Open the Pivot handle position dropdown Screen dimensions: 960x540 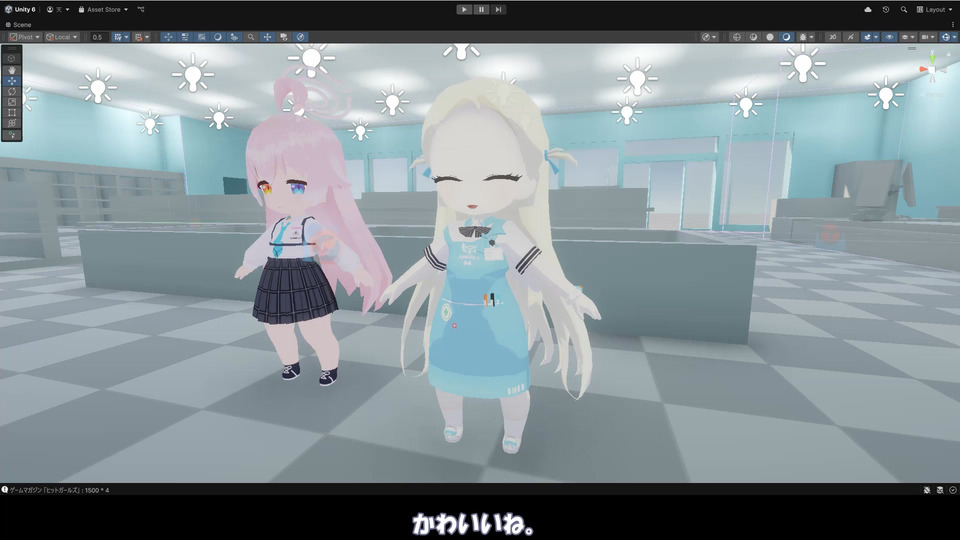coord(25,37)
